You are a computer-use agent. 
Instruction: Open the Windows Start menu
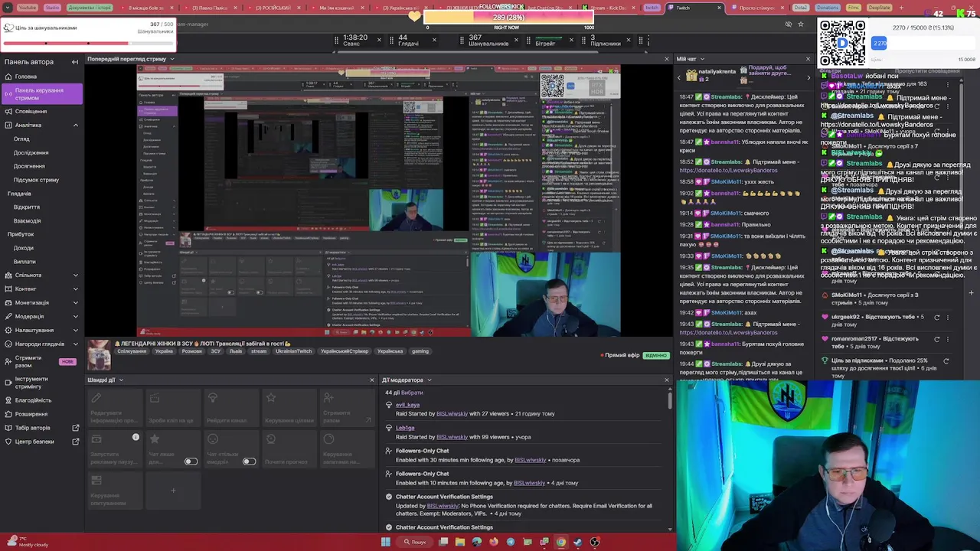(x=386, y=542)
